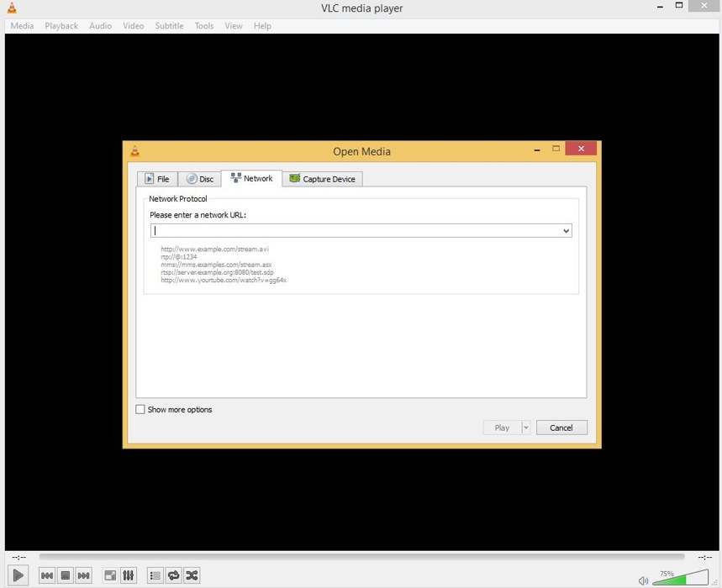Click the previous media button
Screen dimensions: 722x588
[47, 575]
